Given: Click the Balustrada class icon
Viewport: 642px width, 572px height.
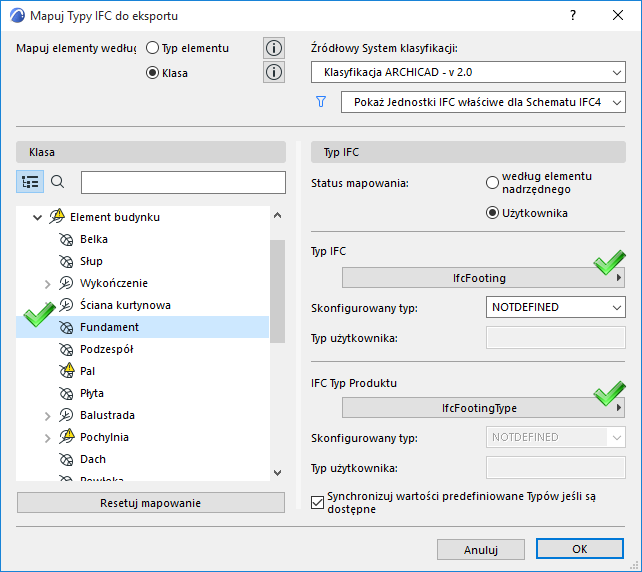Looking at the screenshot, I should click(66, 415).
